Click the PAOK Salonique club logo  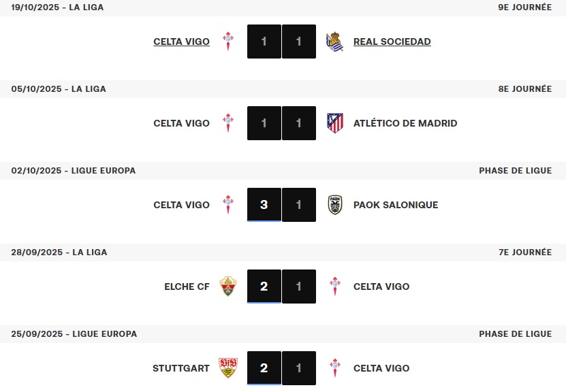334,205
